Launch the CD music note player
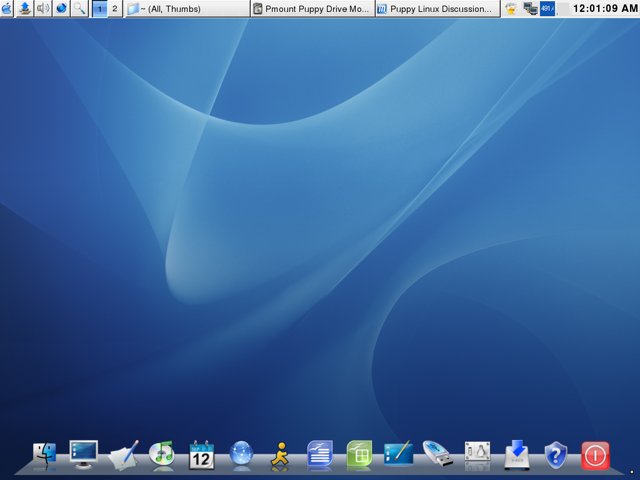This screenshot has width=640, height=480. (162, 454)
